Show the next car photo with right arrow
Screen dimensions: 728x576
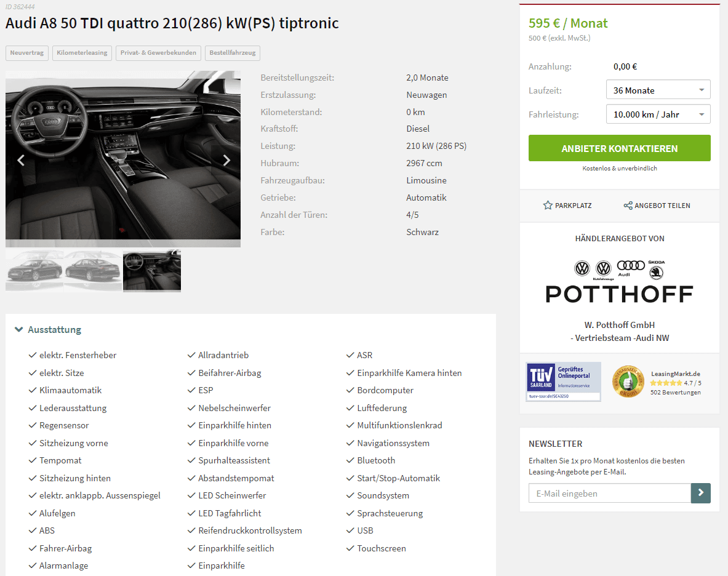[226, 160]
